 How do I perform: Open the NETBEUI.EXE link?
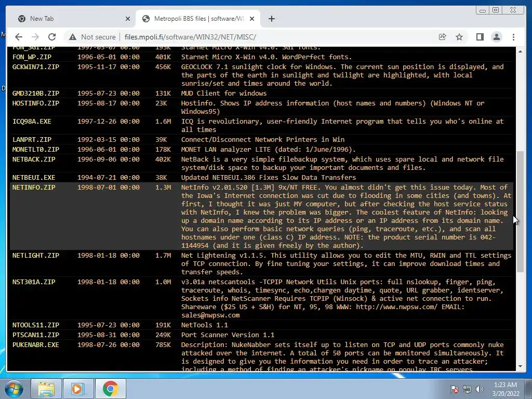[x=34, y=178]
